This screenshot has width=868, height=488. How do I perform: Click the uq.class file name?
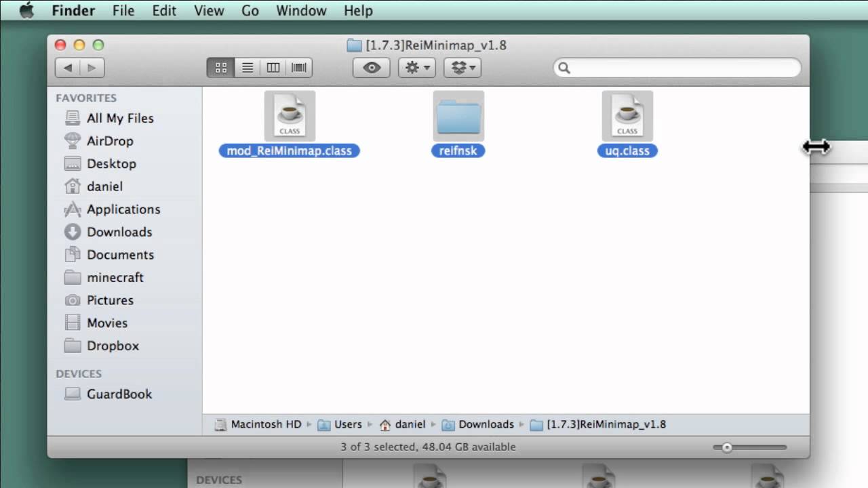[x=627, y=150]
